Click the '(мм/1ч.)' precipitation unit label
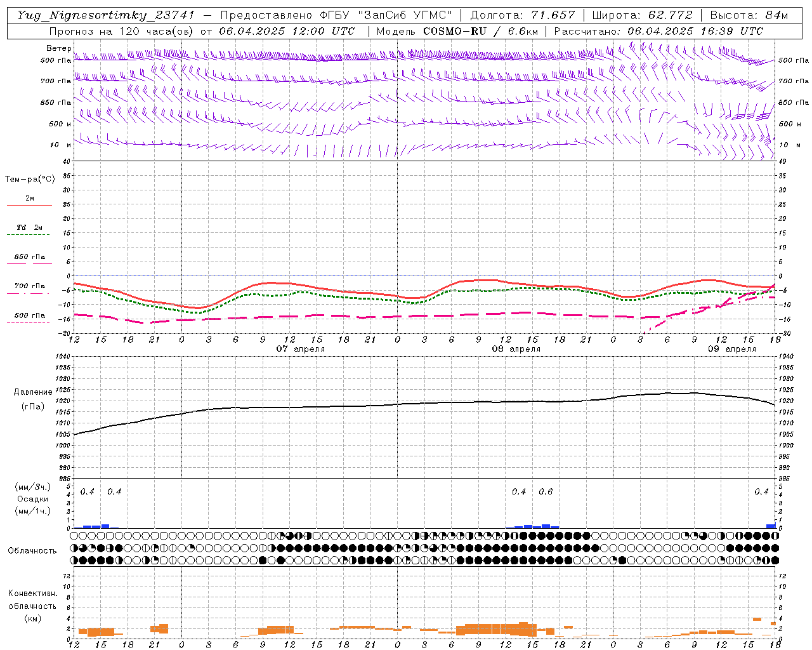The width and height of the screenshot is (812, 650). point(32,511)
